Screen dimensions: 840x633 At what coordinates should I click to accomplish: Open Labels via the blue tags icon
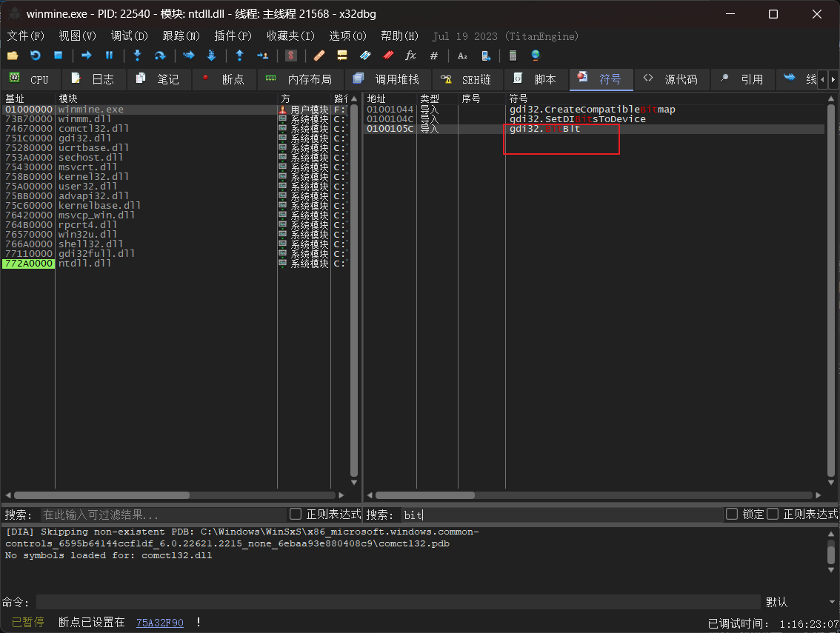(x=365, y=56)
